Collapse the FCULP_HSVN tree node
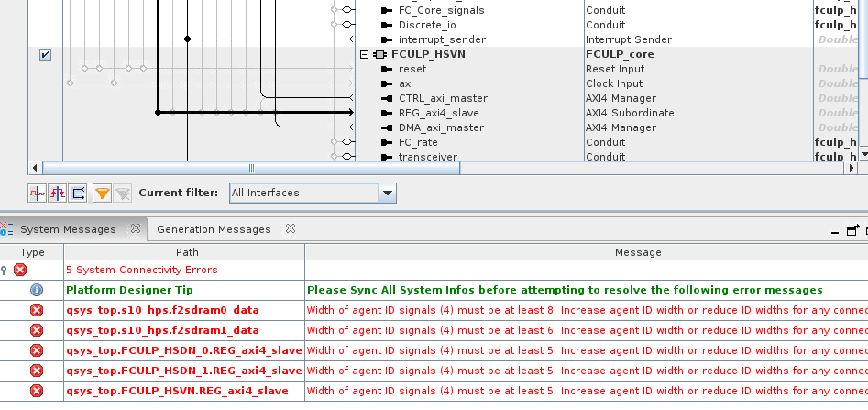This screenshot has height=410, width=868. click(364, 54)
